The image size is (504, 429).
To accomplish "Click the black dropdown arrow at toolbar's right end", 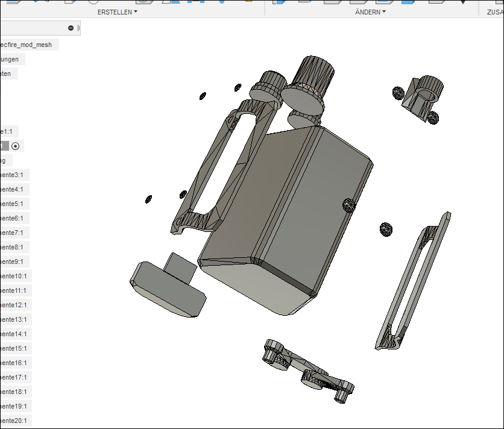I will point(462,3).
